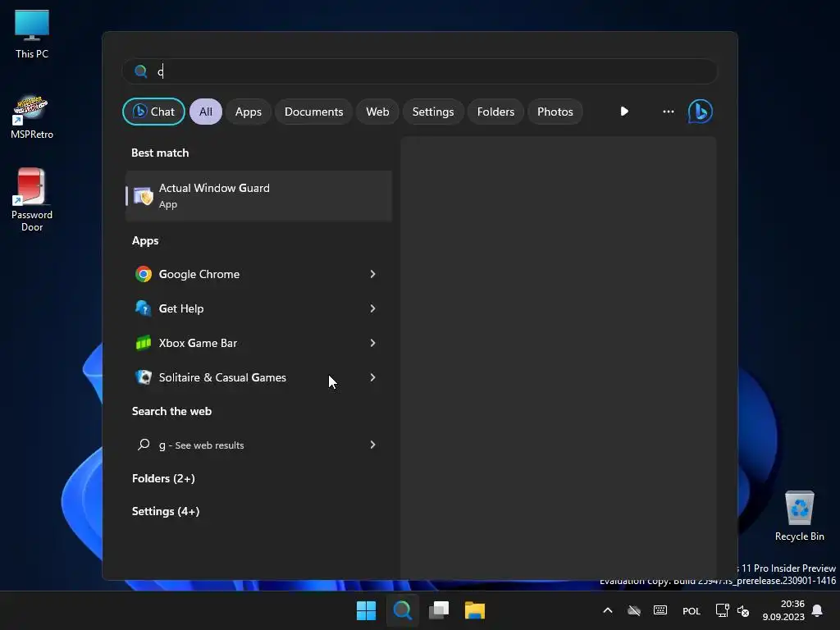This screenshot has width=840, height=630.
Task: Select the All filter tab
Action: (206, 112)
